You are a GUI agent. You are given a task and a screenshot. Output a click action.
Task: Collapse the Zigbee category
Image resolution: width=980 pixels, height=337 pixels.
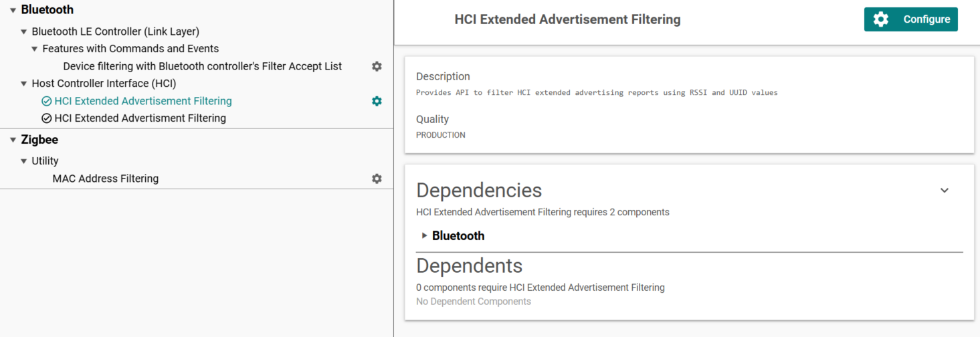[13, 140]
